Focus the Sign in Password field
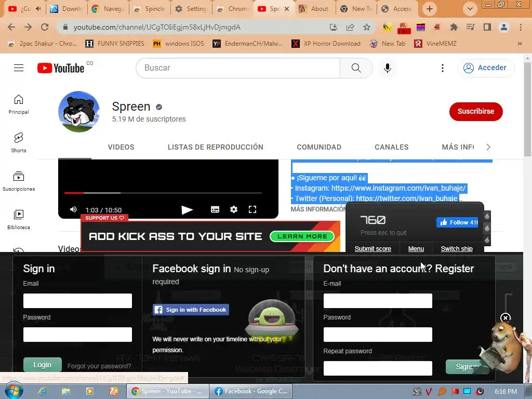 (77, 335)
